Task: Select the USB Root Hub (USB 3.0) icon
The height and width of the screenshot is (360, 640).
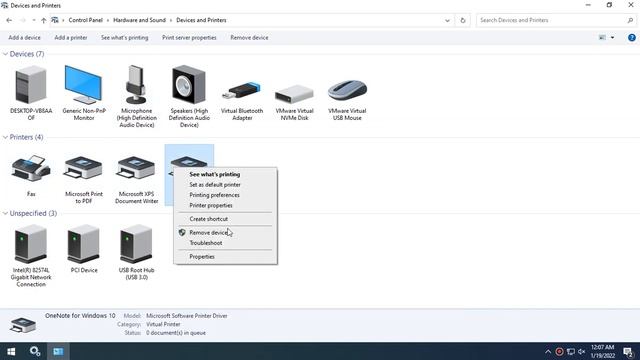Action: [136, 244]
